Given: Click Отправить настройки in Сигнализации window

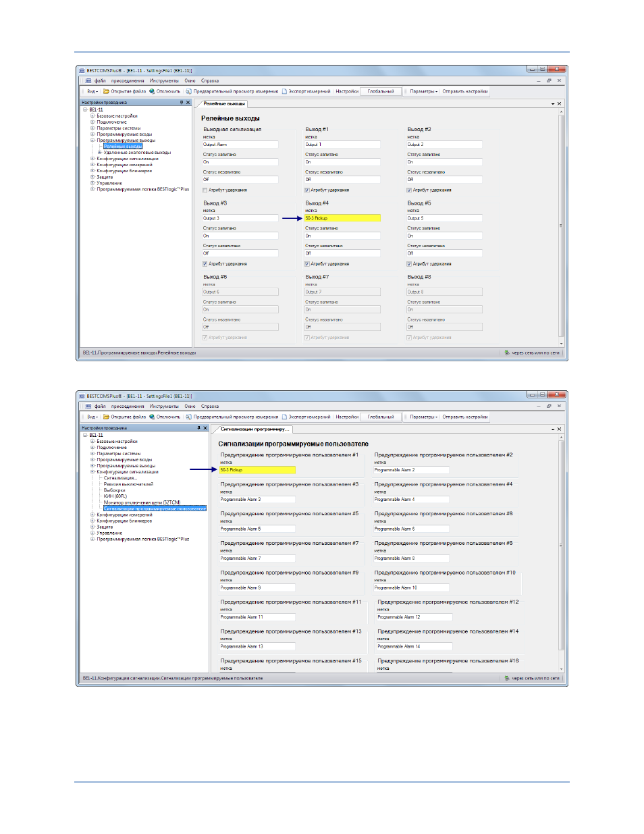Looking at the screenshot, I should click(x=465, y=417).
